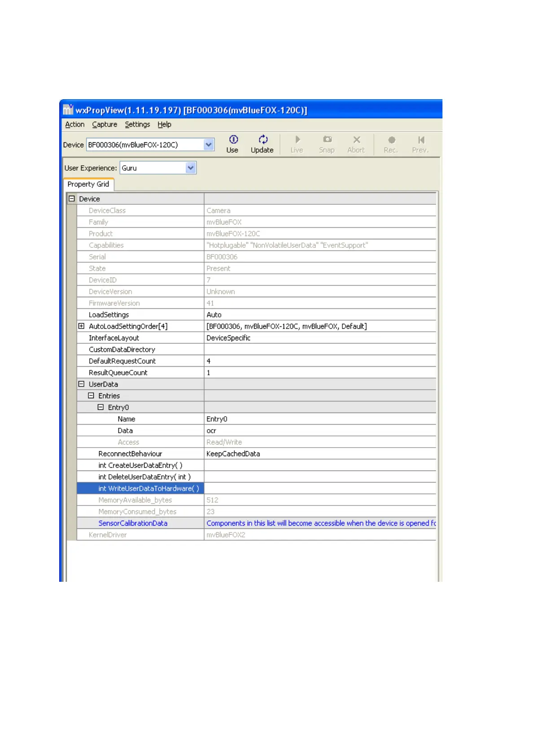Screen dimensions: 534x756
Task: Click the Abort X icon
Action: click(357, 140)
